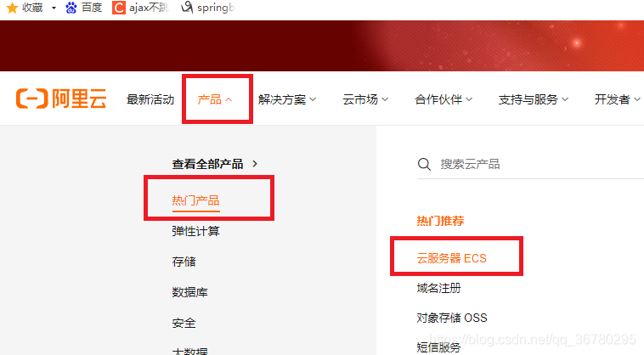The width and height of the screenshot is (644, 355).
Task: Open 域名注册 product link
Action: (438, 288)
